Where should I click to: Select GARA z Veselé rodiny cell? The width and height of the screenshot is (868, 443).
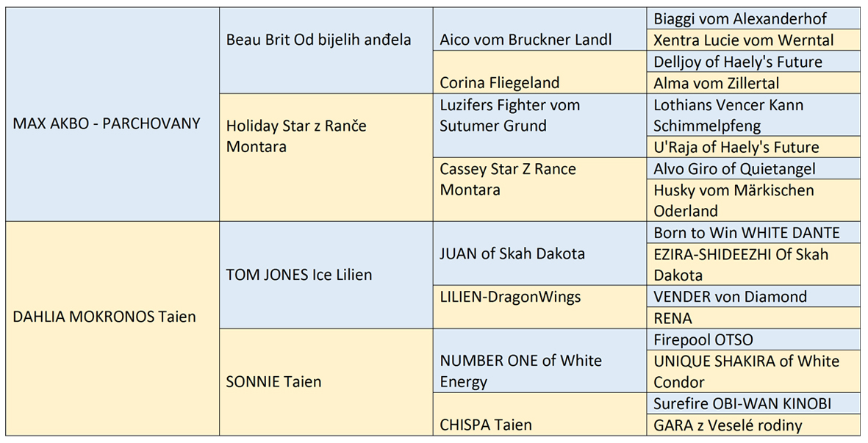click(x=753, y=425)
